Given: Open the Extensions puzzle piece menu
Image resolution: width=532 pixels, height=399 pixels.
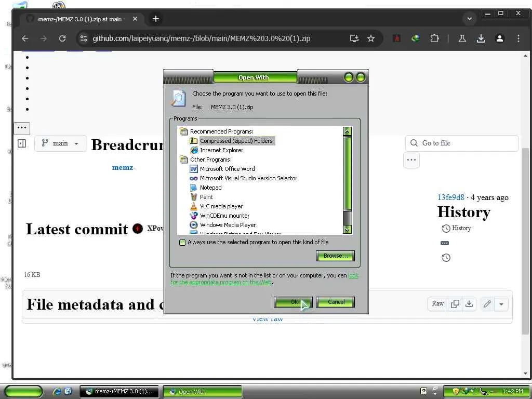Looking at the screenshot, I should coord(434,38).
